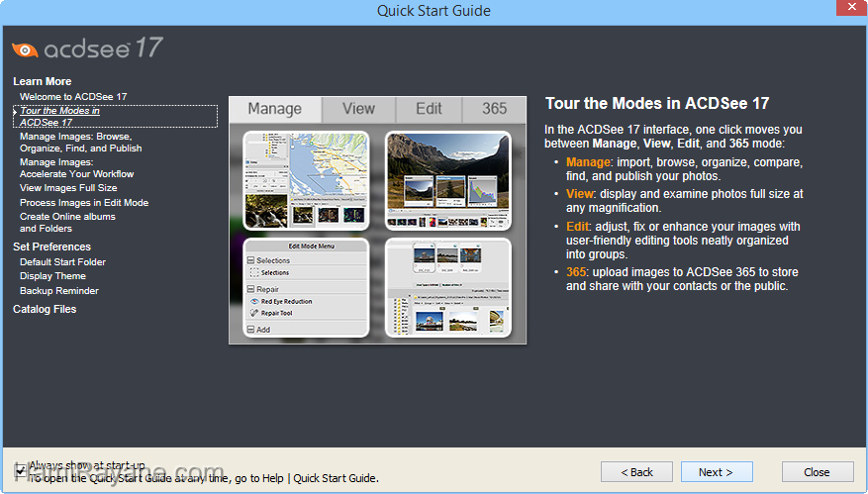Click the Close button

818,472
